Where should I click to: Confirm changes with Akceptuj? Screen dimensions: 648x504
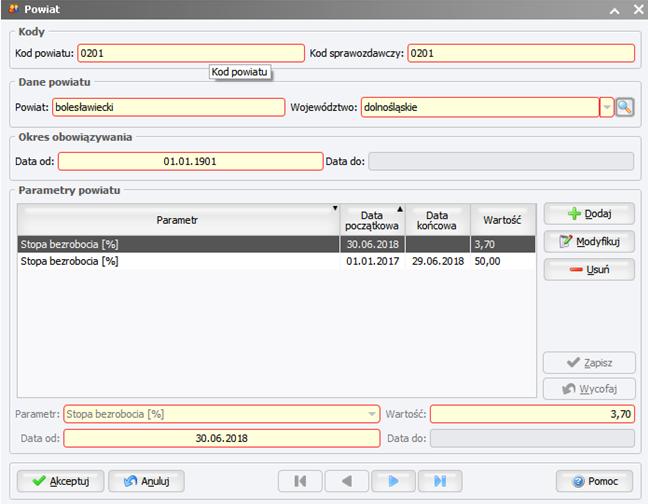60,481
